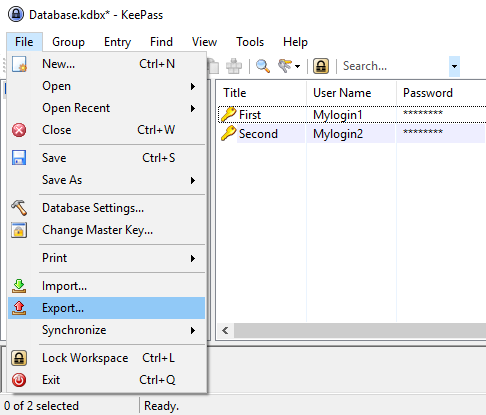This screenshot has height=415, width=486.
Task: Open the quick search dropdown arrow
Action: (x=454, y=66)
